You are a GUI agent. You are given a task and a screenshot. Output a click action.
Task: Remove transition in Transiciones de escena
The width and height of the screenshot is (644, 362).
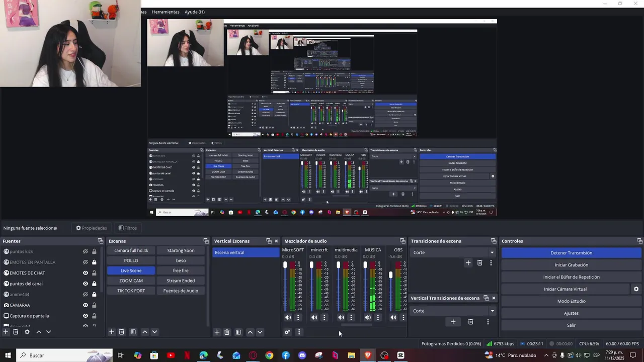(x=480, y=263)
